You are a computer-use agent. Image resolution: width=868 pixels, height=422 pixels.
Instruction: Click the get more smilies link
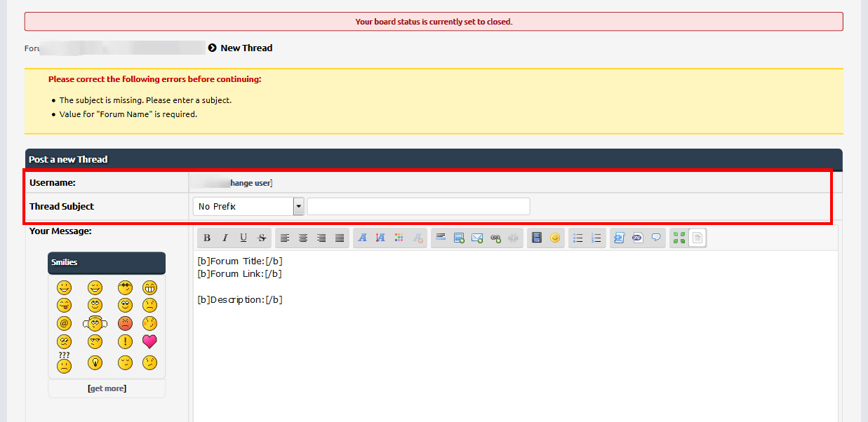coord(107,388)
